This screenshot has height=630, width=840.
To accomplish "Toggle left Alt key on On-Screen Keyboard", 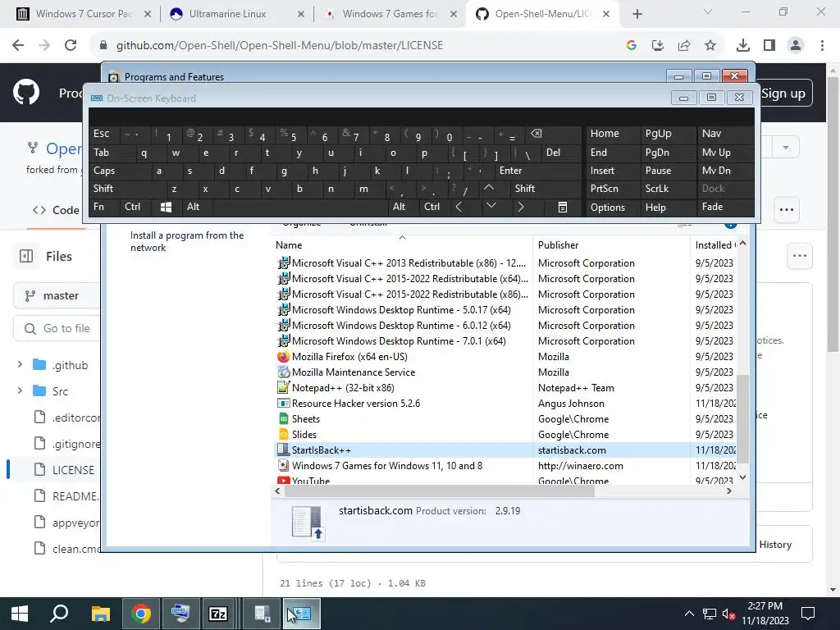I will coord(197,208).
